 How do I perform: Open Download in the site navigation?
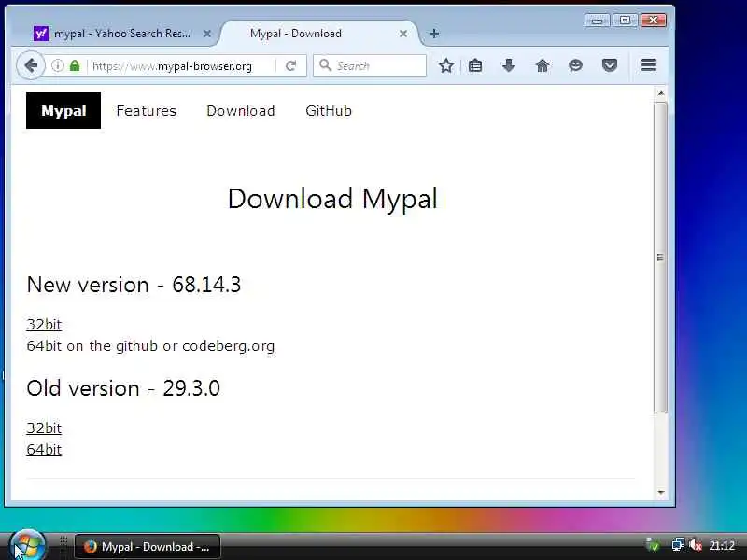[x=241, y=110]
